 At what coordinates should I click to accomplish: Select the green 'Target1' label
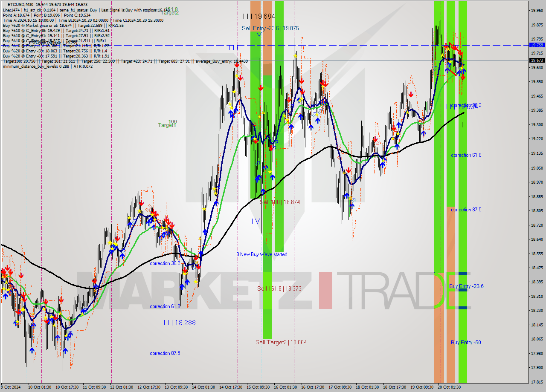167,125
